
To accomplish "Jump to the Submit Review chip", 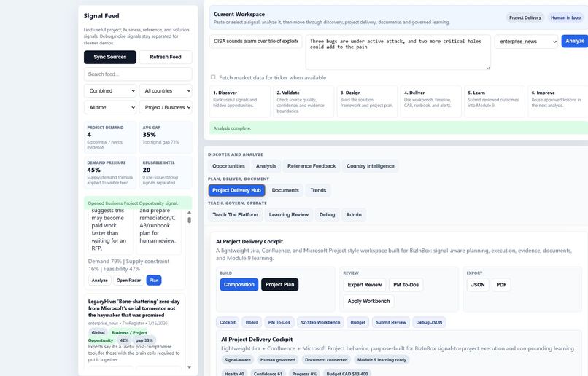I will point(391,322).
